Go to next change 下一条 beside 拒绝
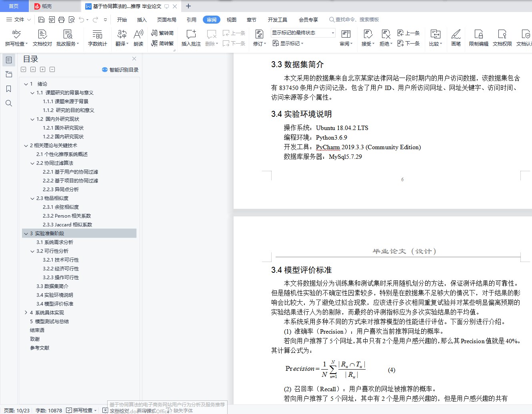 pos(408,43)
